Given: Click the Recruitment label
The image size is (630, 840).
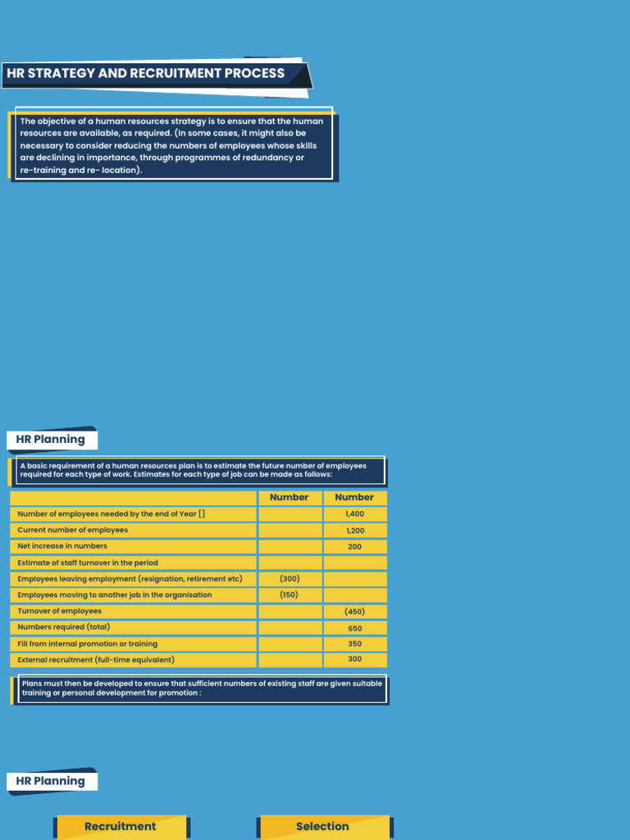Looking at the screenshot, I should click(121, 826).
